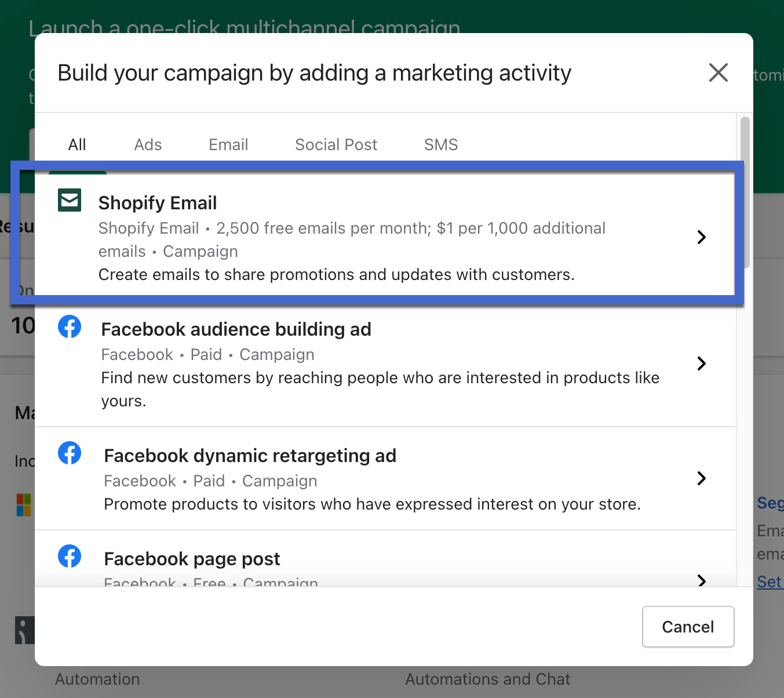Expand Facebook dynamic retargeting ad chevron arrow
The width and height of the screenshot is (784, 698).
701,478
